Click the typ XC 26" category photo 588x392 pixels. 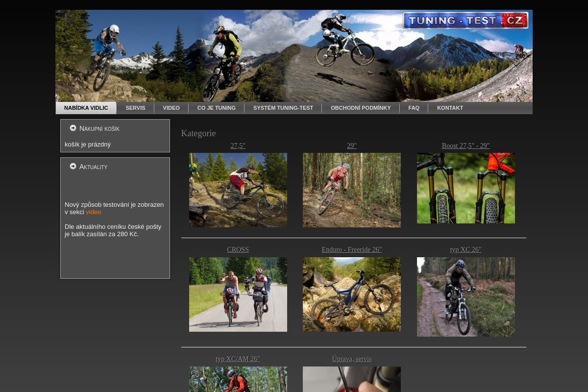[465, 297]
